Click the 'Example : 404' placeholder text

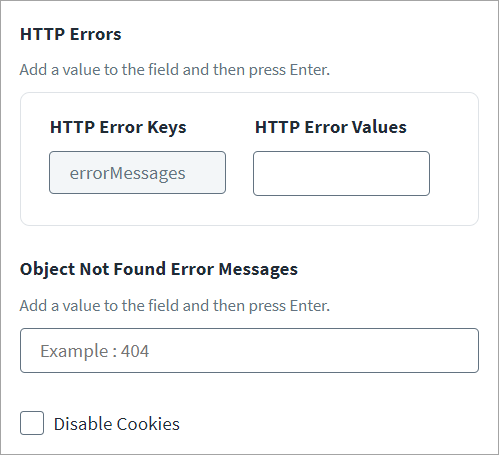[x=95, y=351]
